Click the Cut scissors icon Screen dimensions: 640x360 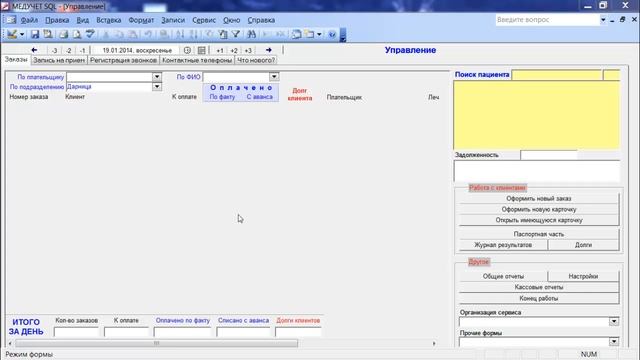[x=106, y=34]
